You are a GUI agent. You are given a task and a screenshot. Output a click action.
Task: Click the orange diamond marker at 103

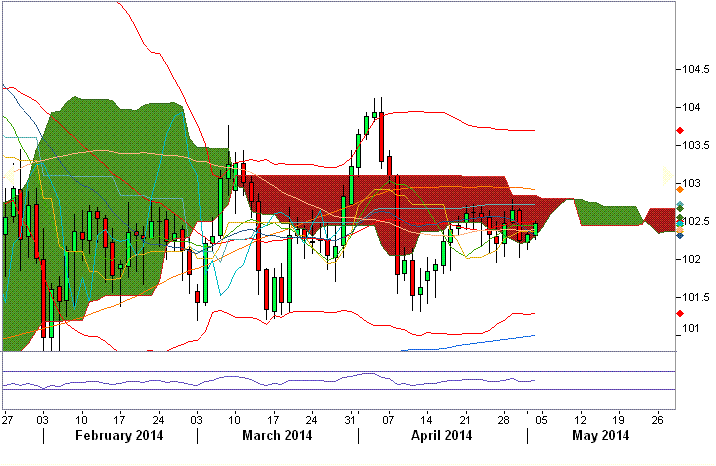680,188
